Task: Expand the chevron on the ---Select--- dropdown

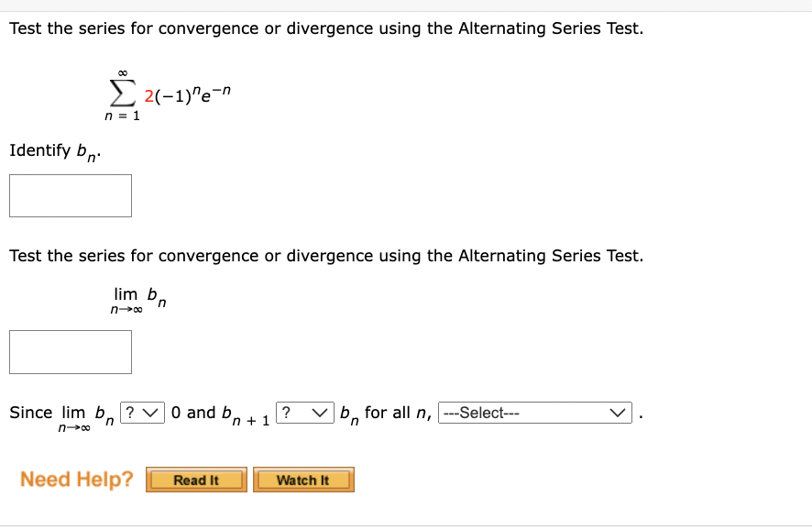Action: click(x=618, y=413)
